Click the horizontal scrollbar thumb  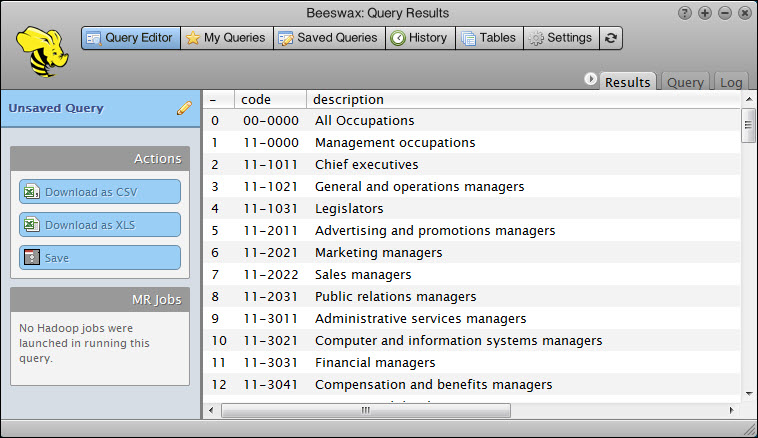coord(365,410)
